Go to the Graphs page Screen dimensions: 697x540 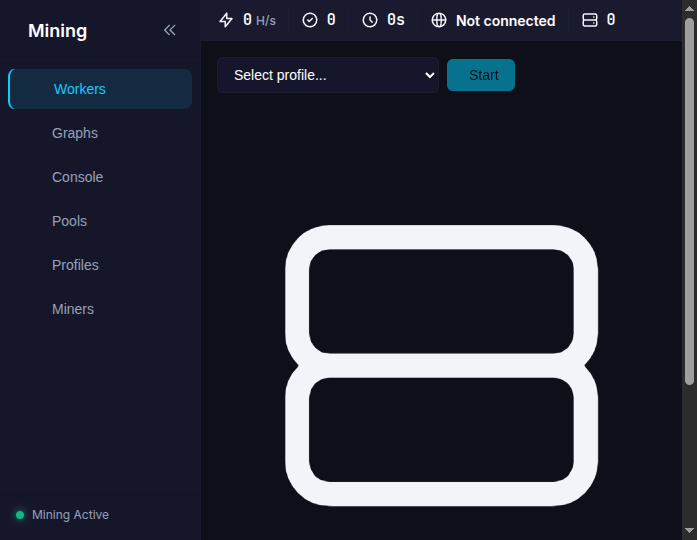point(75,133)
